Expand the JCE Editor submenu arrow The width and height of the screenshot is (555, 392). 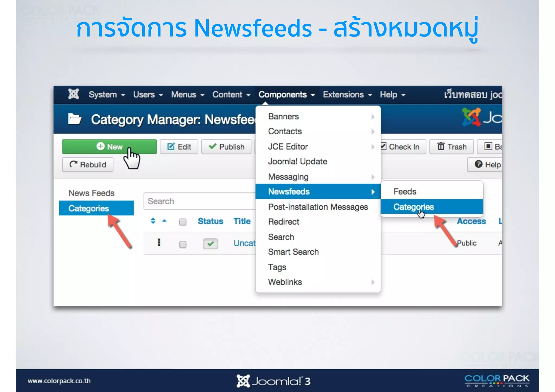point(373,147)
